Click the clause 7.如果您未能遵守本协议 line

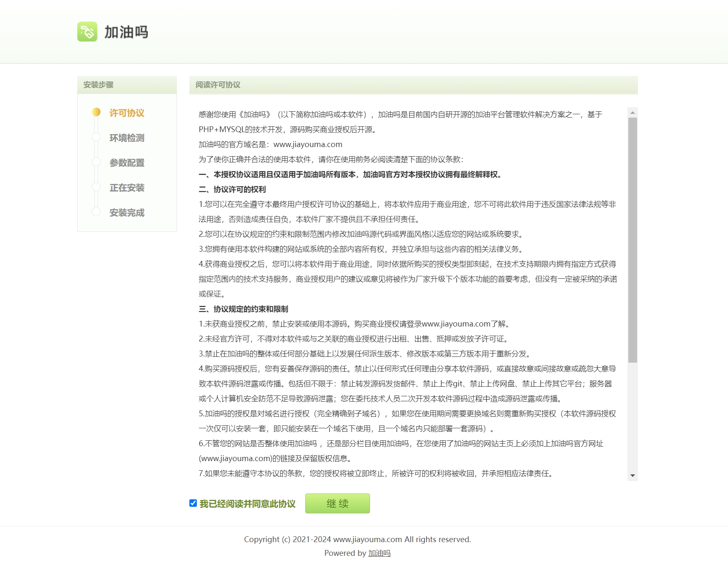[377, 474]
